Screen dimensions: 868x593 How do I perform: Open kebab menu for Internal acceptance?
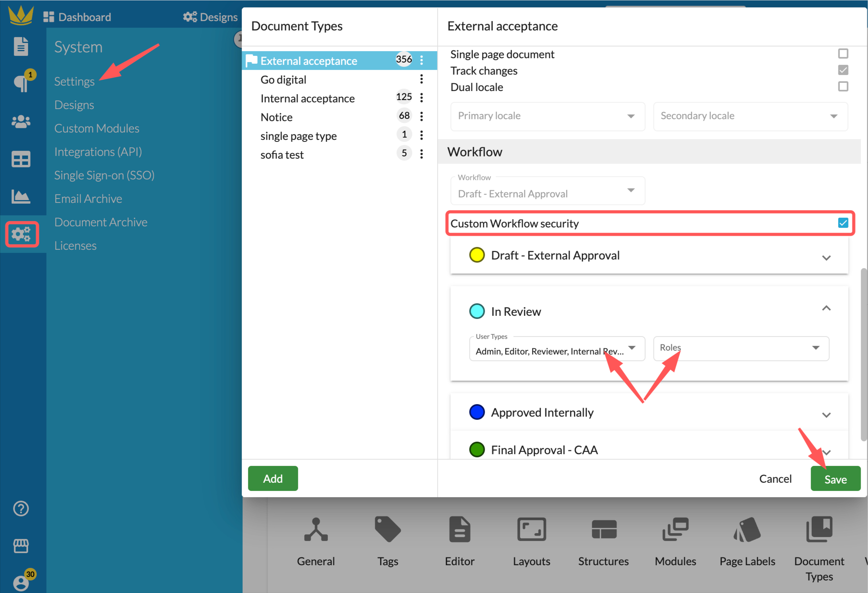[x=421, y=98]
